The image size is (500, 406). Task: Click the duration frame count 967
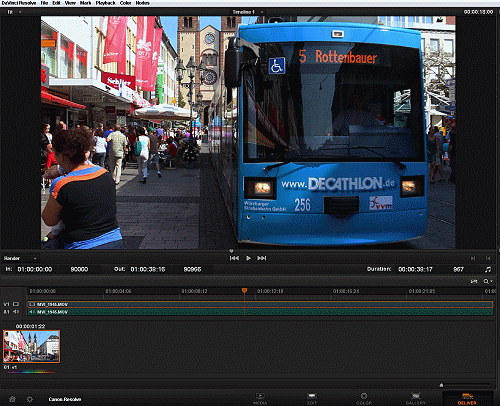coord(458,269)
